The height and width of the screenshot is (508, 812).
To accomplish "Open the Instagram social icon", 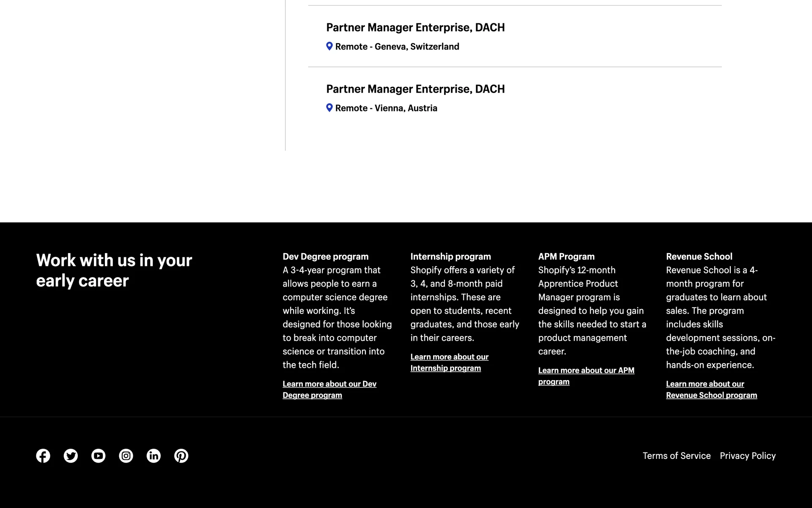I will 126,456.
